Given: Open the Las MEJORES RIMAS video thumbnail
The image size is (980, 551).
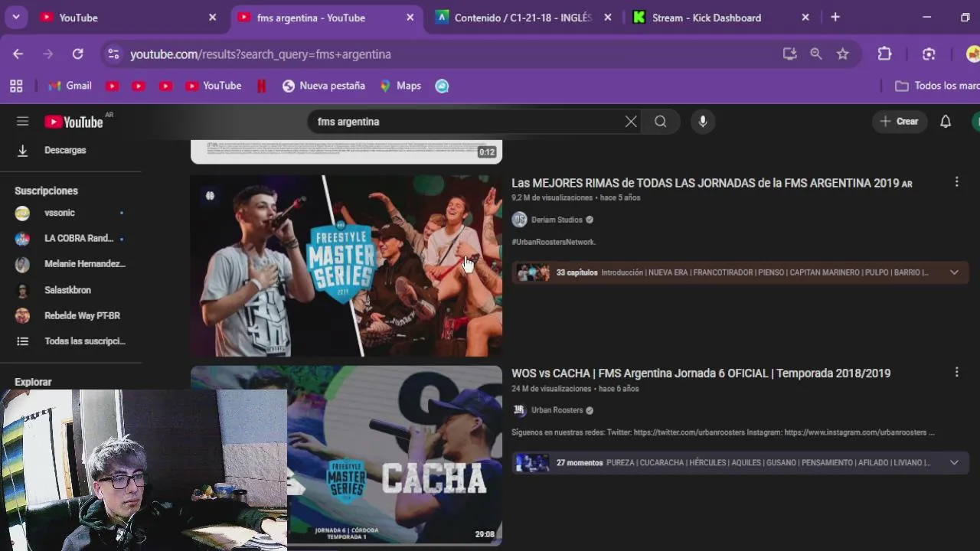Looking at the screenshot, I should tap(346, 266).
